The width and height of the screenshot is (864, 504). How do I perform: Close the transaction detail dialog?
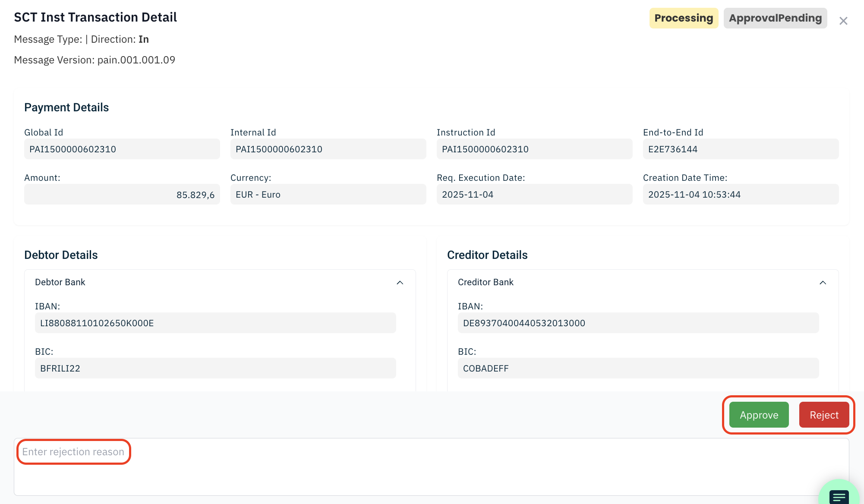843,21
